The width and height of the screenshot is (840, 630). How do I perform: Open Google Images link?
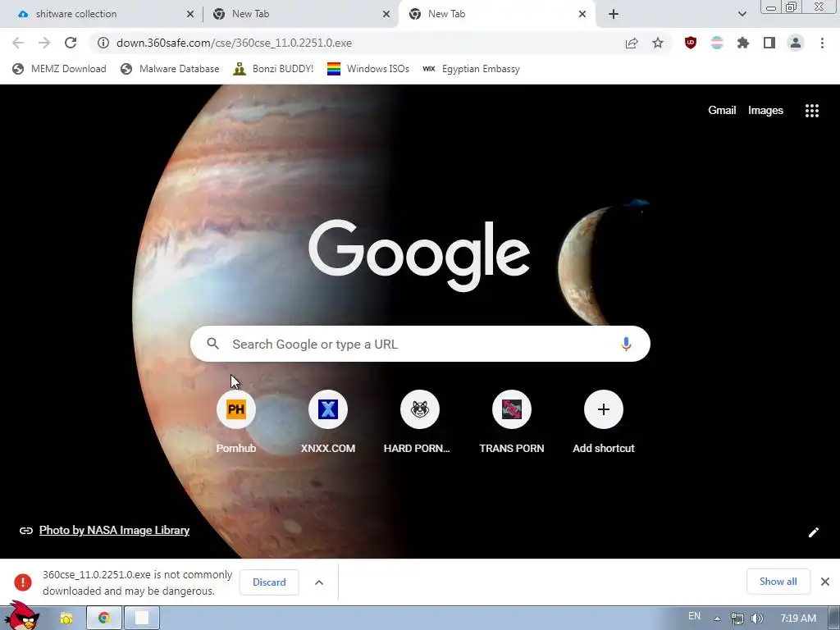[x=765, y=111]
